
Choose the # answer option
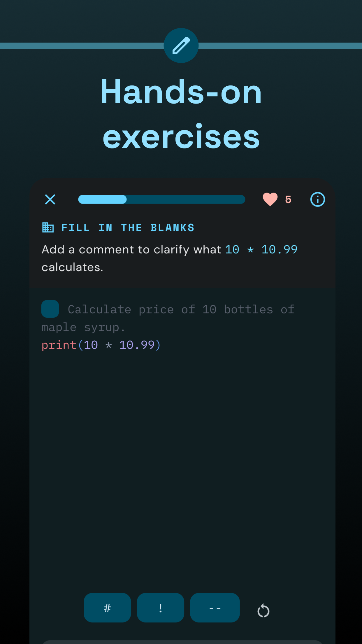(107, 608)
